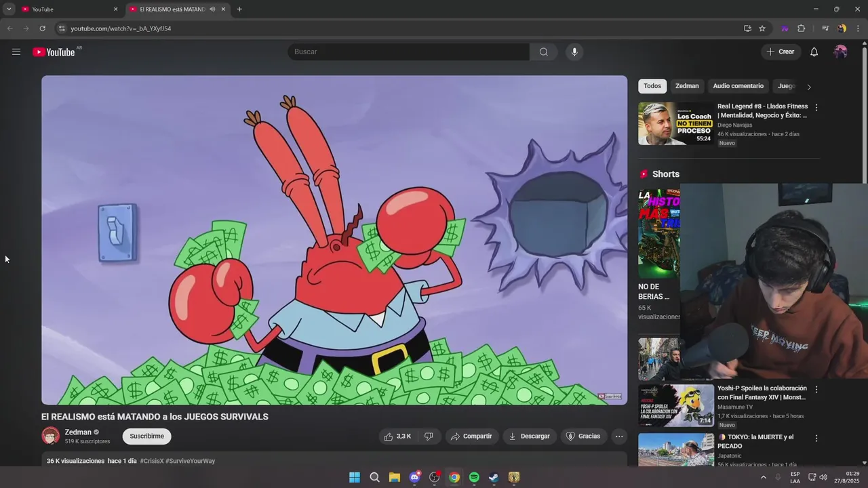This screenshot has height=488, width=868.
Task: Click the Crear button
Action: pyautogui.click(x=781, y=52)
